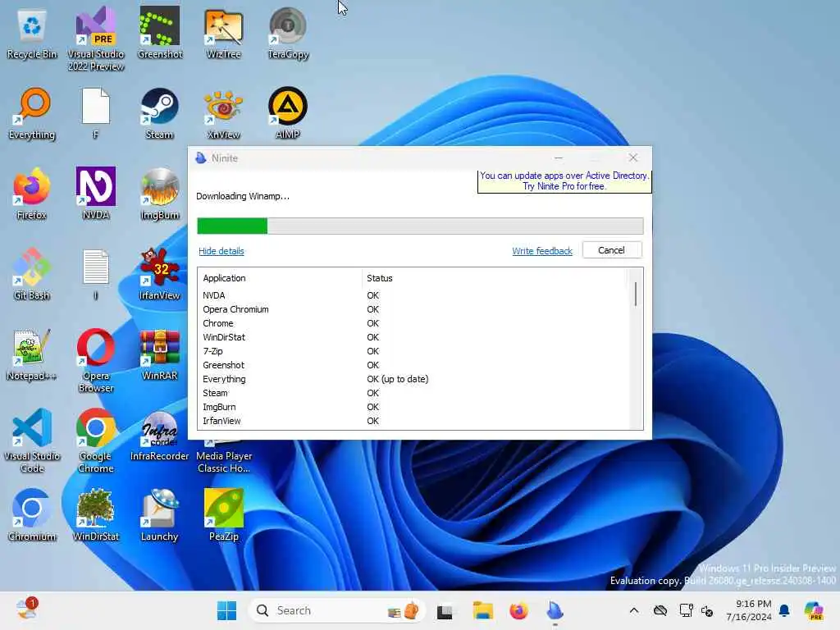Click Hide details link in Ninite
Screen dimensions: 840x630
(x=221, y=251)
